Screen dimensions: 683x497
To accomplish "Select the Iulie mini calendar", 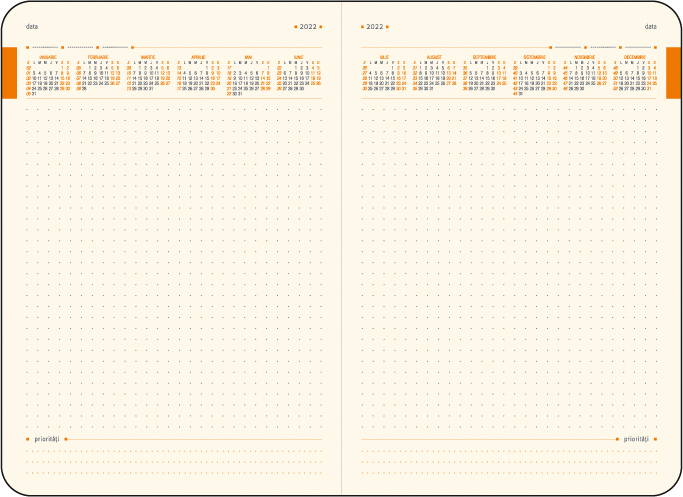I will (385, 76).
